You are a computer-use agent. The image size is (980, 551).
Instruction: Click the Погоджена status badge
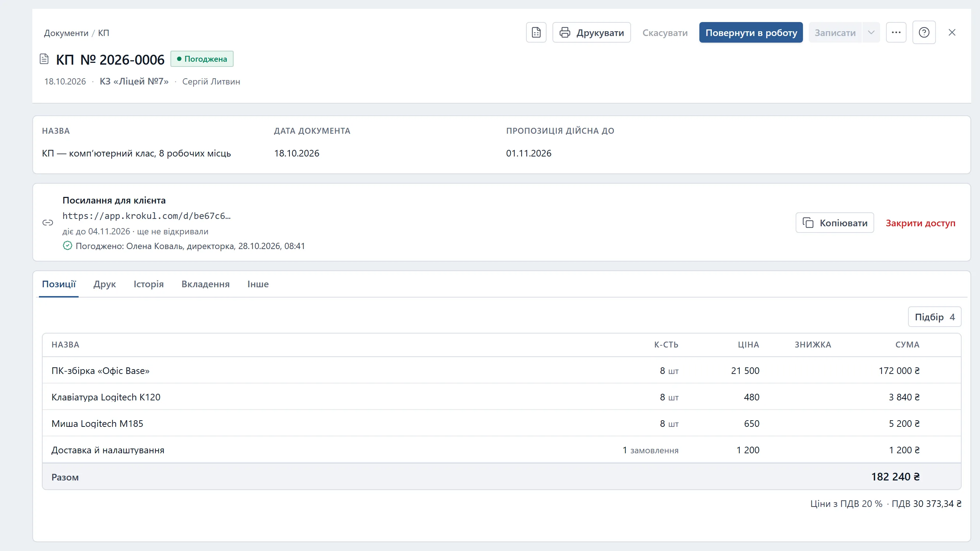pos(202,59)
